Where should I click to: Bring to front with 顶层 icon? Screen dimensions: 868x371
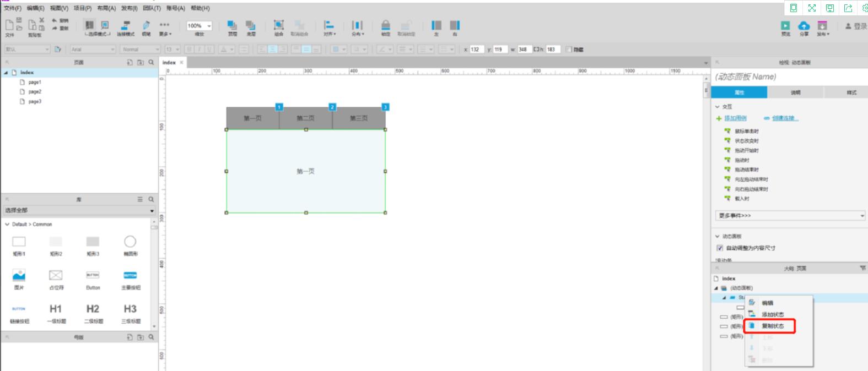[233, 26]
